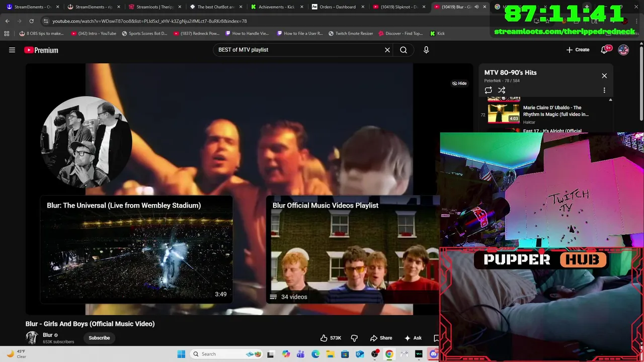Focus the browser address bar URL
Screen dimensions: 644x362
[149, 21]
